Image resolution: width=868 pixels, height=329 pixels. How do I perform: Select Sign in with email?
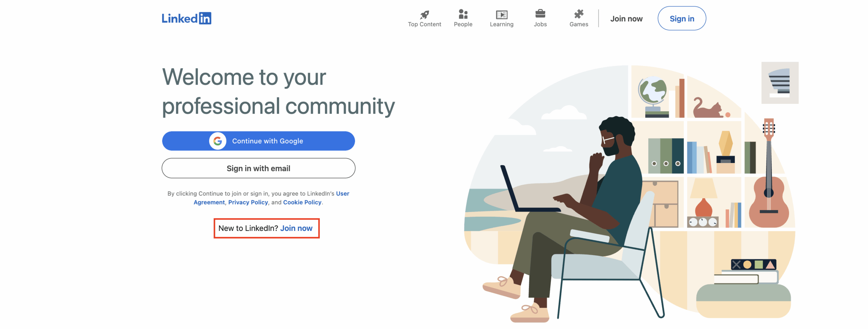[x=258, y=168]
